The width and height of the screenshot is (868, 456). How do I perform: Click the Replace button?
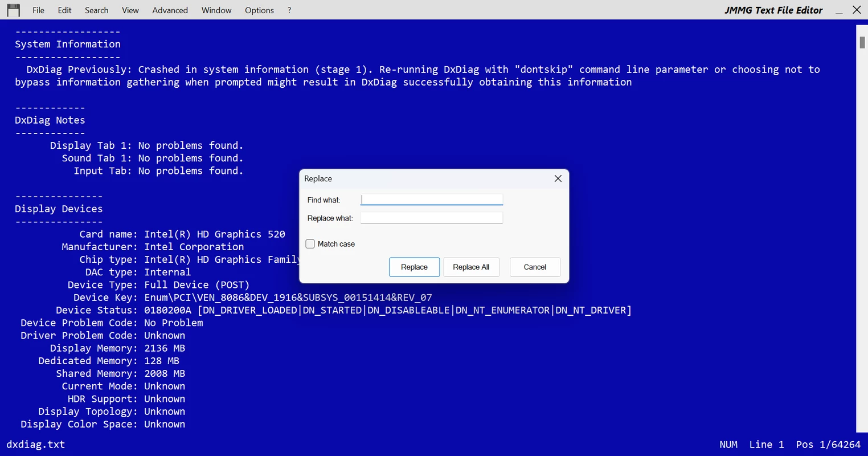(414, 267)
